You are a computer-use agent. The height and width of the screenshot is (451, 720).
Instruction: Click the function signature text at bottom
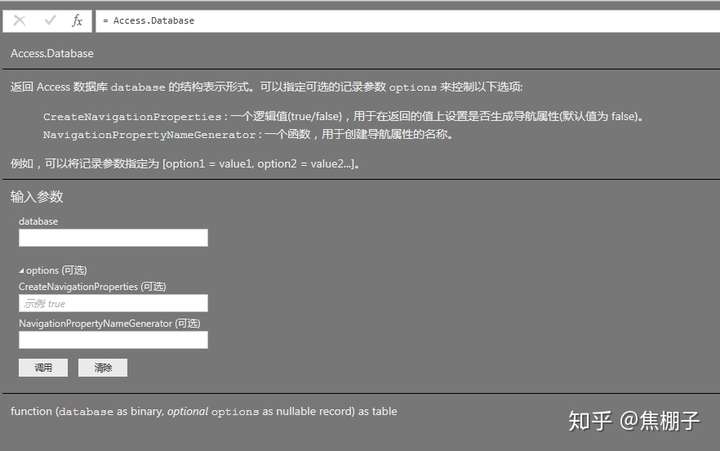click(204, 411)
